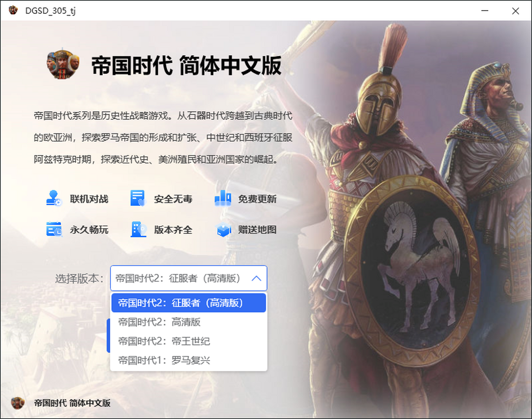Click the small game icon in the footer
The image size is (532, 419).
coord(18,403)
